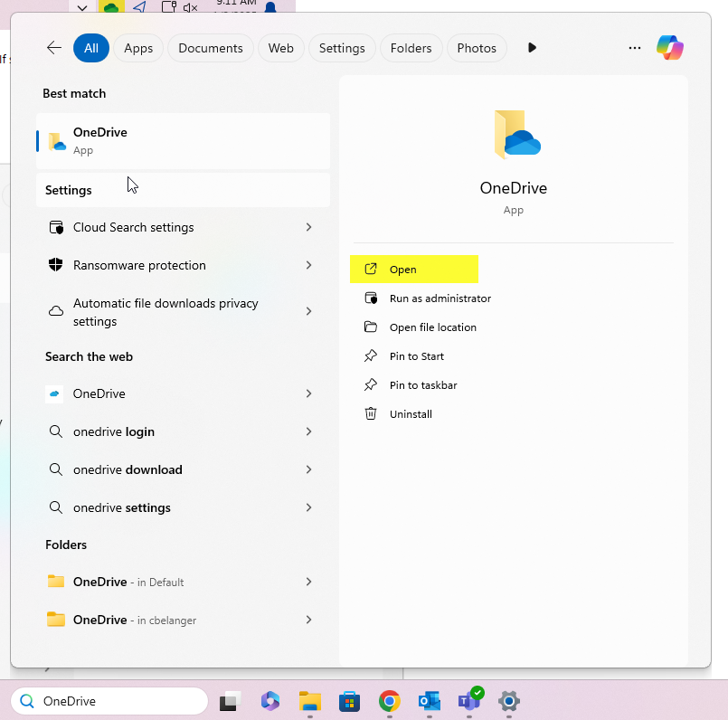
Task: Open the OneDrive best match result
Action: pos(183,141)
